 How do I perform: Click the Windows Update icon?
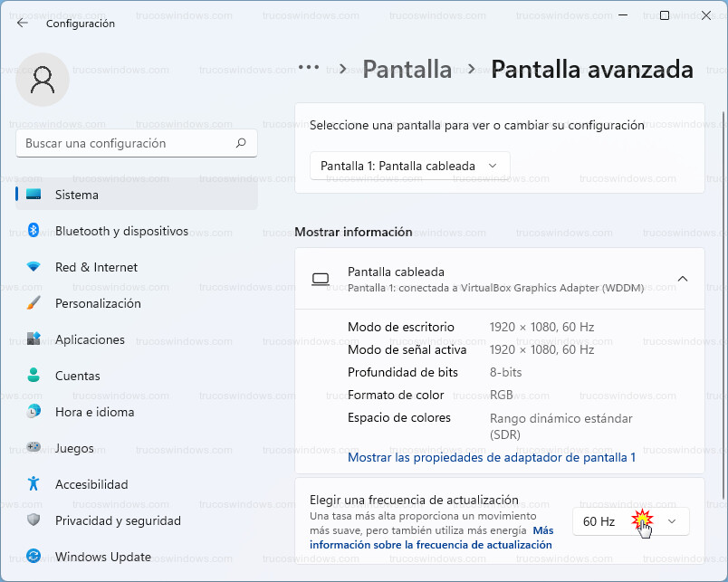34,557
